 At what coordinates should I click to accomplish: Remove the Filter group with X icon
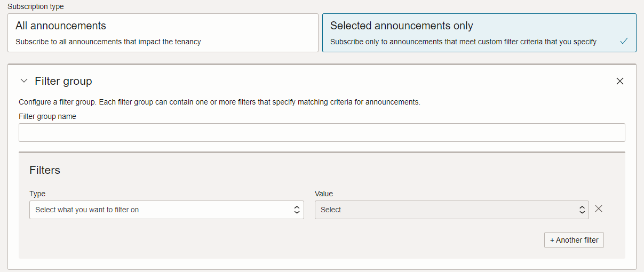tap(619, 81)
